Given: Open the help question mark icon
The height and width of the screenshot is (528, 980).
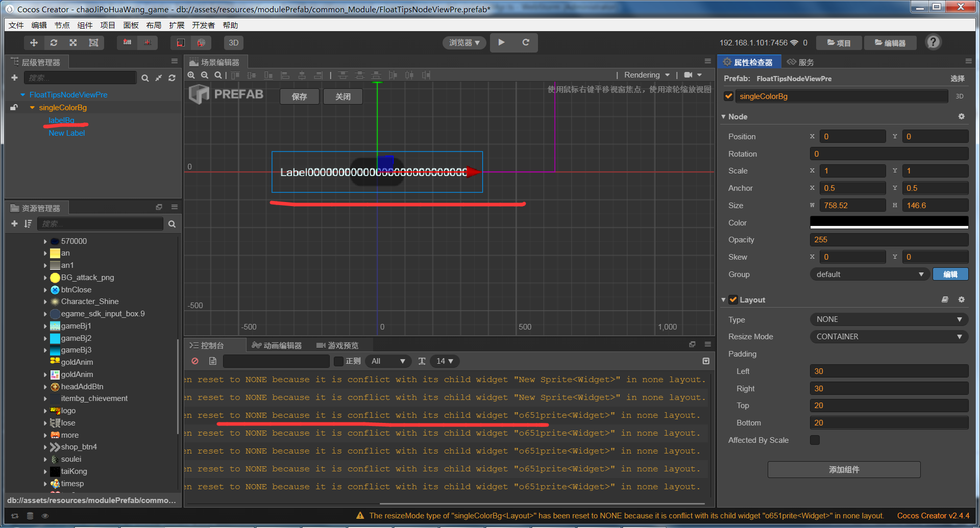Looking at the screenshot, I should pyautogui.click(x=933, y=42).
